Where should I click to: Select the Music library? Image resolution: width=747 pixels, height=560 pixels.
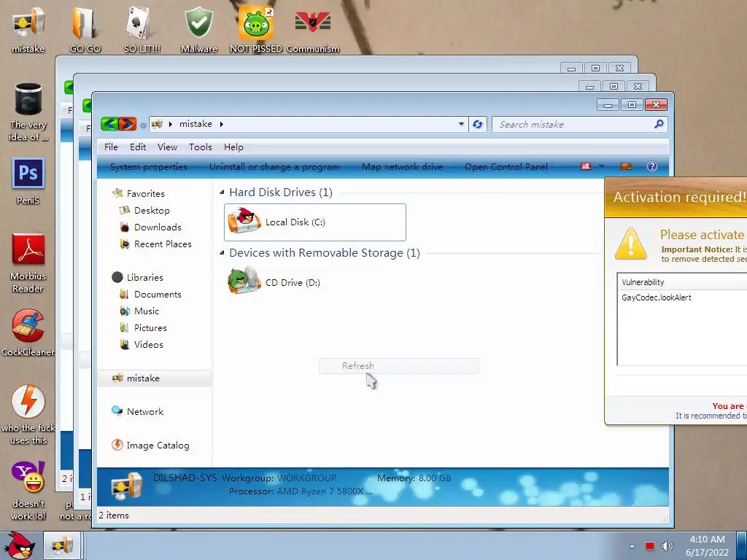click(x=146, y=311)
